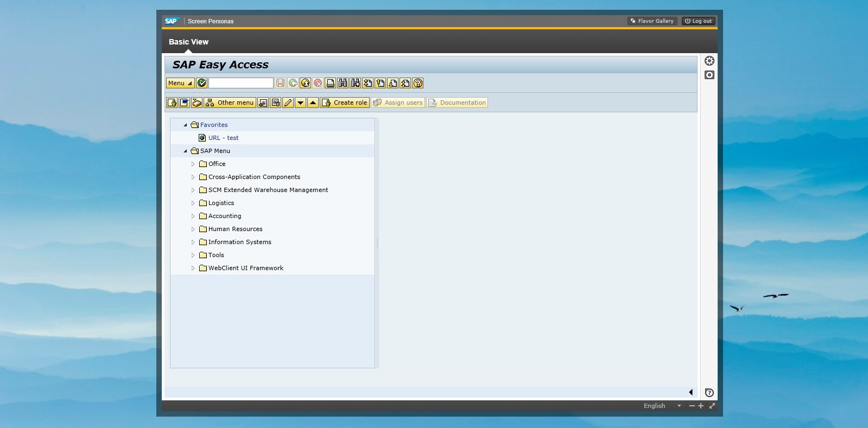Click the Last Page icon
Image resolution: width=868 pixels, height=428 pixels.
[x=406, y=83]
